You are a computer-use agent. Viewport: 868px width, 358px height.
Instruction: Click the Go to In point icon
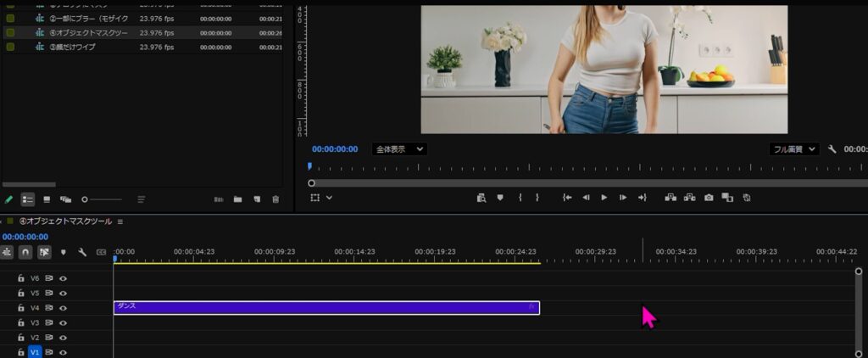(567, 198)
